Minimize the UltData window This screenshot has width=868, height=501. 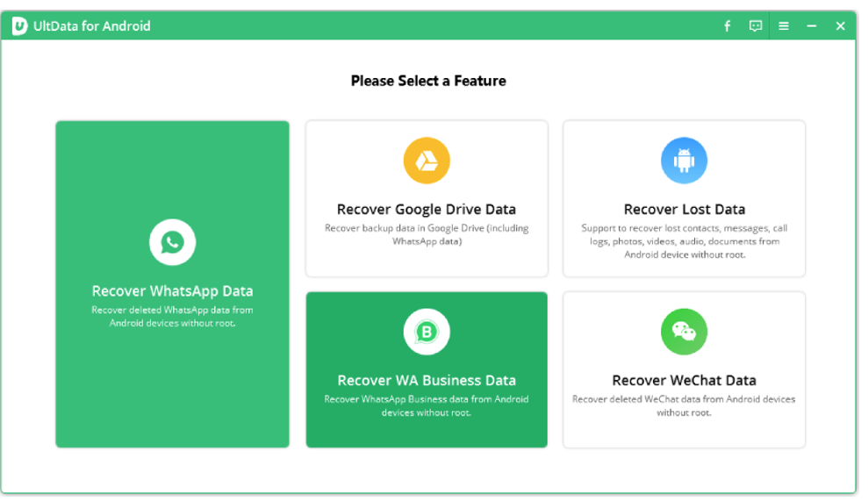pyautogui.click(x=812, y=26)
